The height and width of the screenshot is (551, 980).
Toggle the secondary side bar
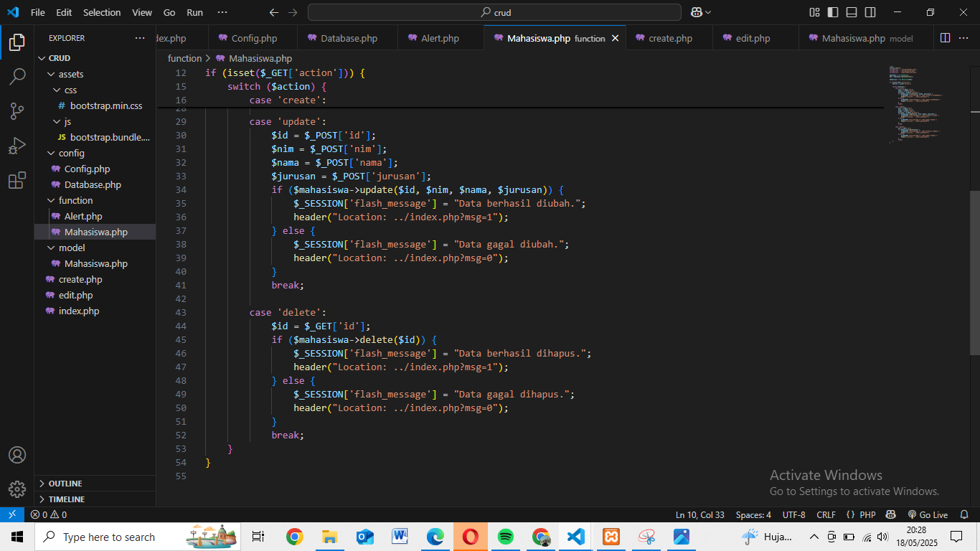869,12
